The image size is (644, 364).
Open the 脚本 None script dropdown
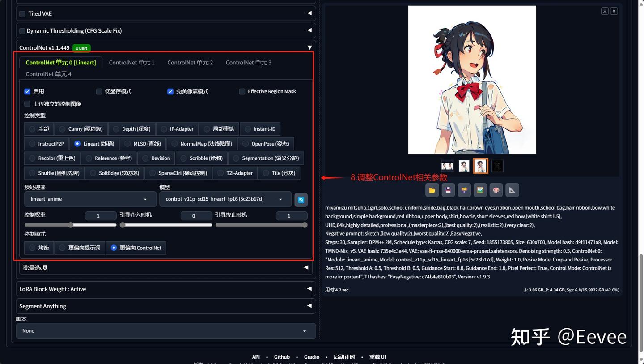(x=166, y=331)
